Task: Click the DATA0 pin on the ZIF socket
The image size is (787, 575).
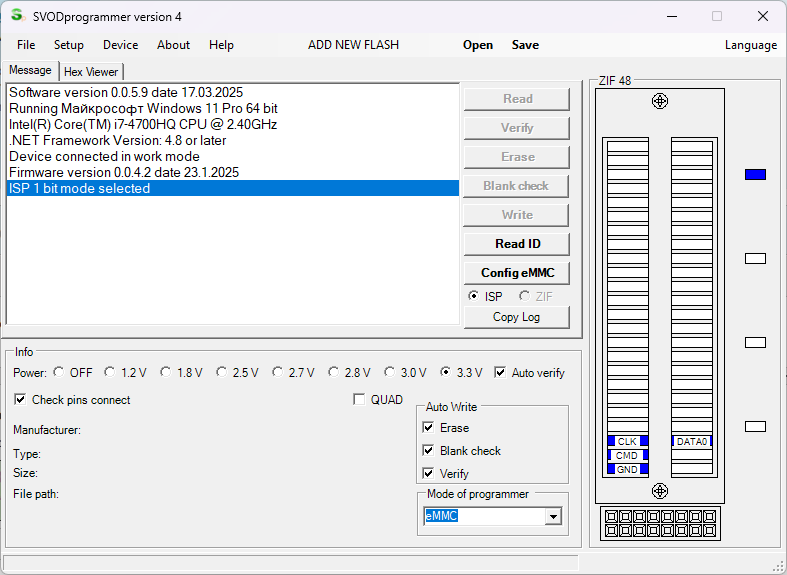Action: (x=692, y=442)
